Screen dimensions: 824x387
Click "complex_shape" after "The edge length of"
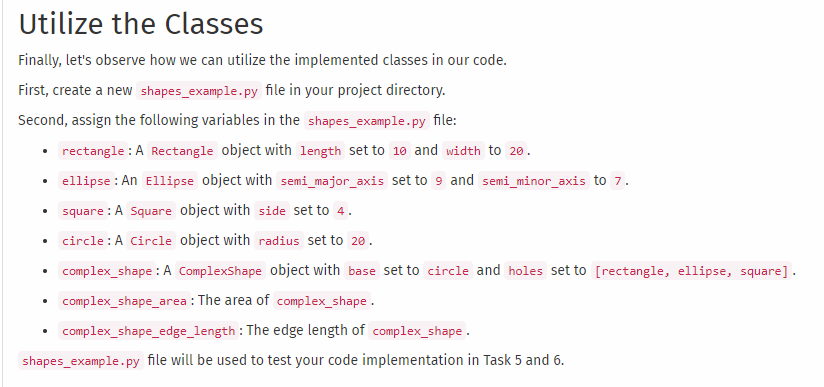coord(417,331)
